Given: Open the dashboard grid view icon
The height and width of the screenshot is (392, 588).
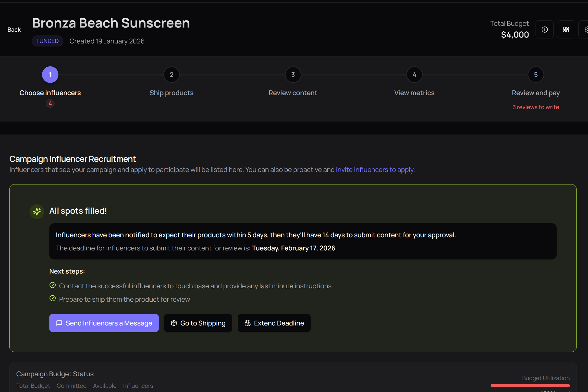Looking at the screenshot, I should pos(566,29).
